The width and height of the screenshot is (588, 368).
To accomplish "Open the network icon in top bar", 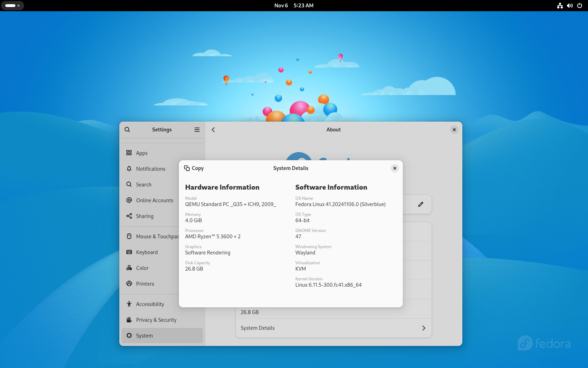I will [x=560, y=6].
